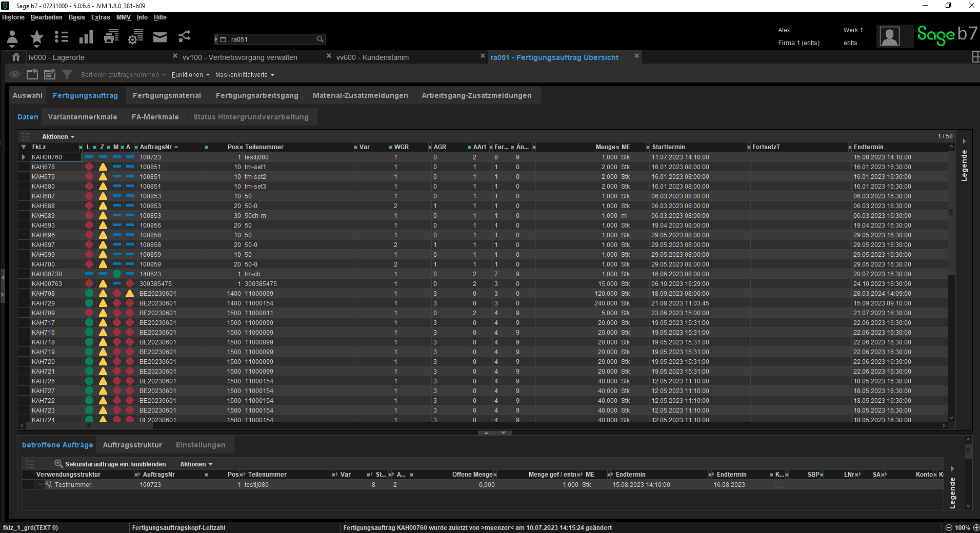980x533 pixels.
Task: Open the bar chart statistics icon
Action: click(86, 37)
